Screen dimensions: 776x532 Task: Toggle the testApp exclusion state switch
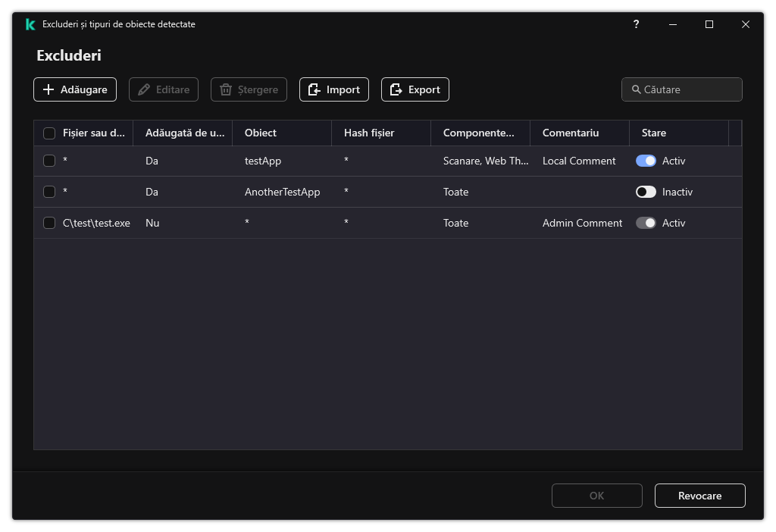646,161
